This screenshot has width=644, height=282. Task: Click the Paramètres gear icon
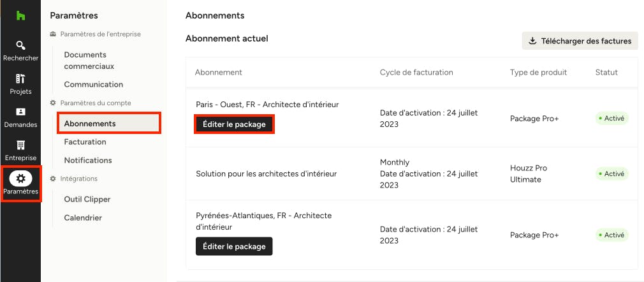tap(20, 179)
